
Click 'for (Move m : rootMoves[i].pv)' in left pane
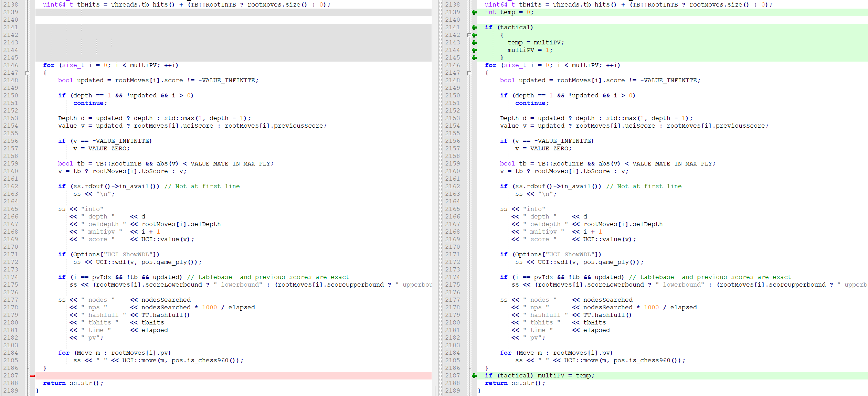coord(115,353)
